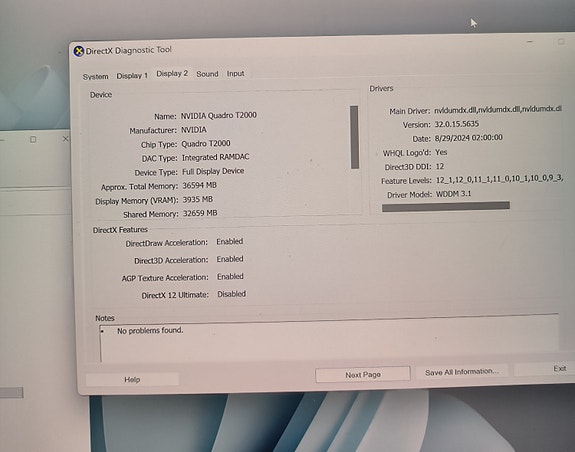This screenshot has height=452, width=575.
Task: Click the Help button
Action: pyautogui.click(x=132, y=379)
